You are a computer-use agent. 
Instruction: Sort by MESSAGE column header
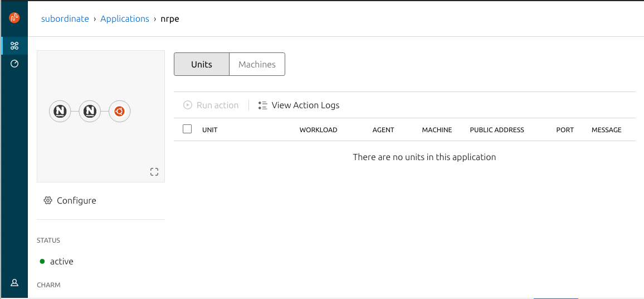[x=607, y=130]
